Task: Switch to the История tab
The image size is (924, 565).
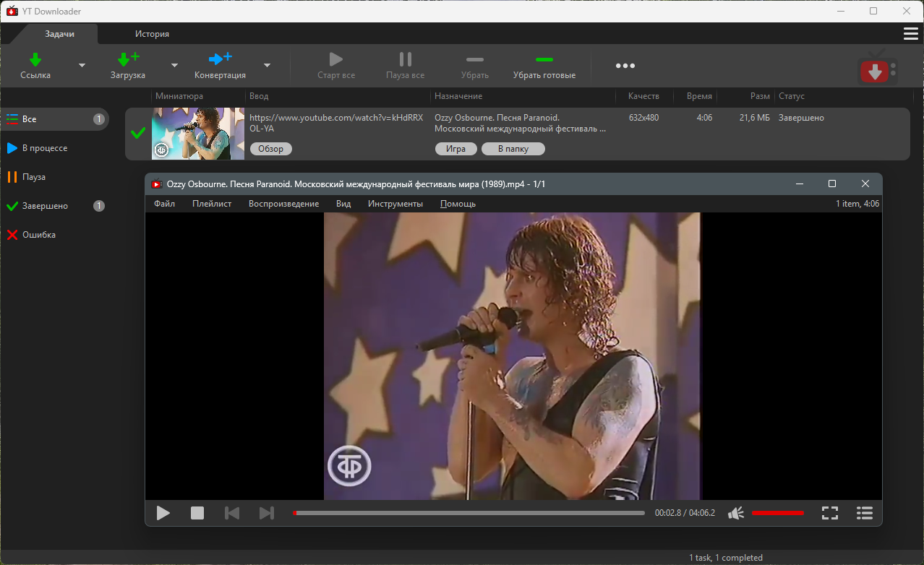Action: coord(152,34)
